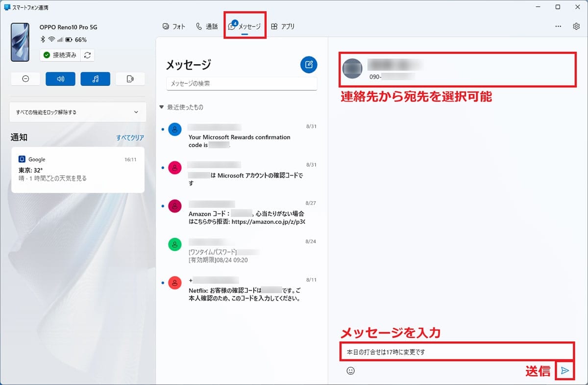
Task: Click the Bluetooth status icon
Action: pos(43,40)
